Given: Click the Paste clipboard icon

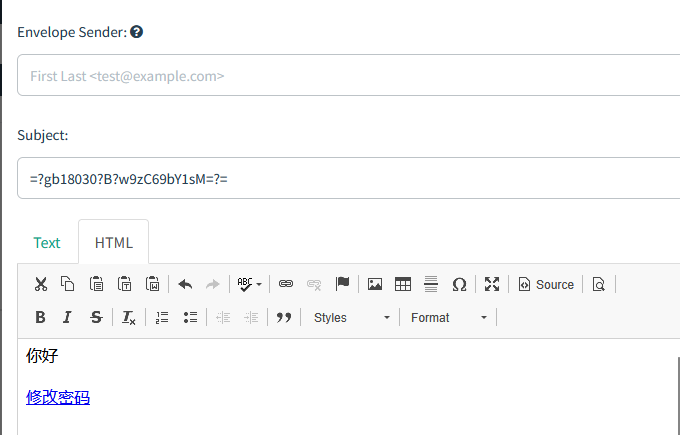Looking at the screenshot, I should tap(96, 285).
